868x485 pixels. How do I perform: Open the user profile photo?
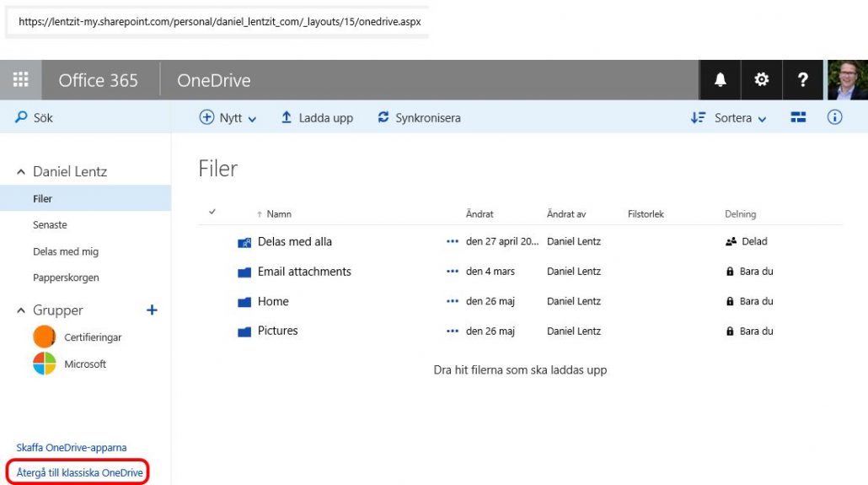click(848, 80)
